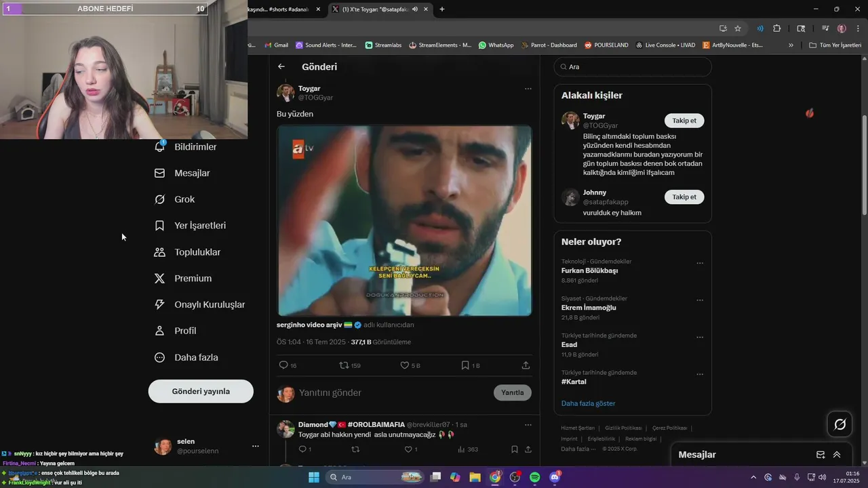Open serginho video arşiv profile link

click(310, 325)
